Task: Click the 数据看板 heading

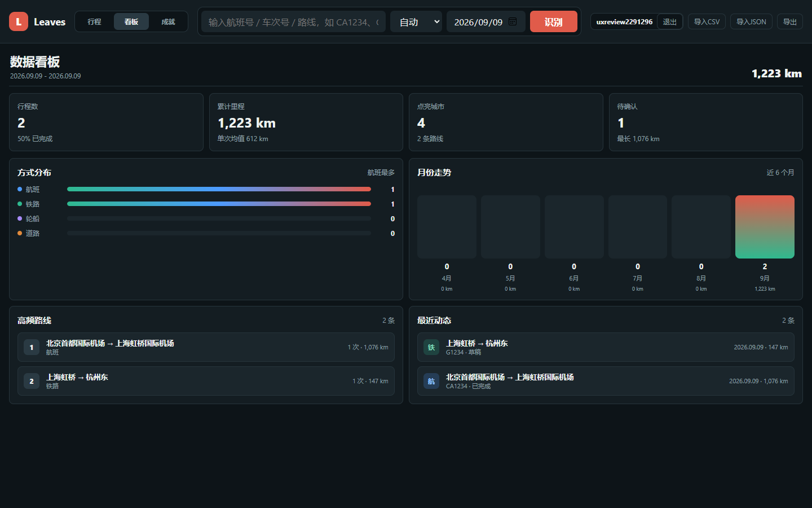Action: click(35, 62)
